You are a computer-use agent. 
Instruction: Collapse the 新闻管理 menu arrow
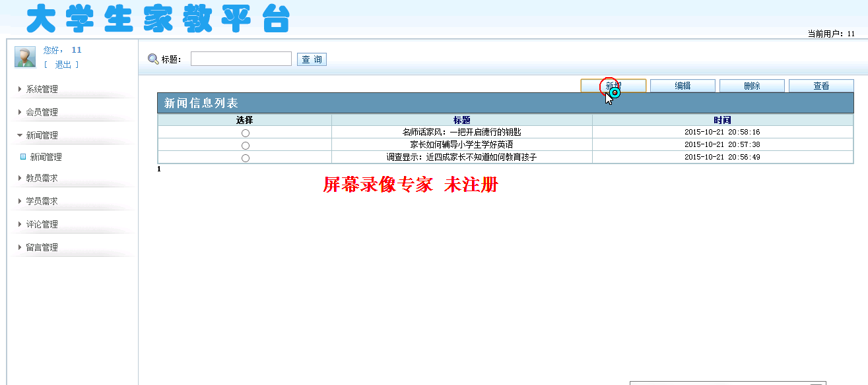[x=20, y=135]
